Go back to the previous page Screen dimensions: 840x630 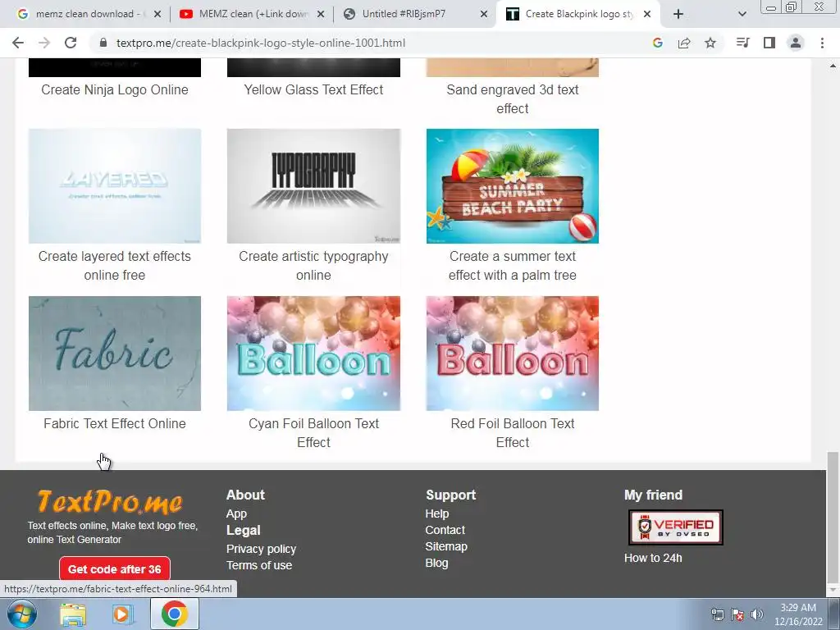coord(18,43)
